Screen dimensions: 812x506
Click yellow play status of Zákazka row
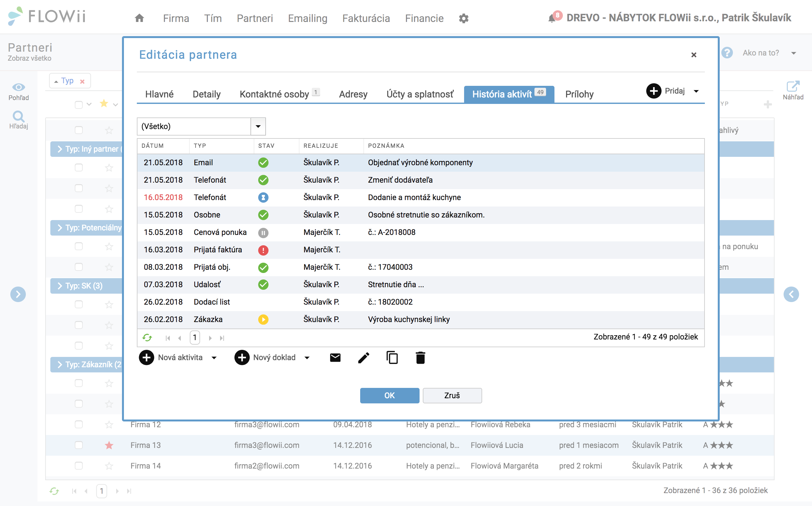click(263, 319)
